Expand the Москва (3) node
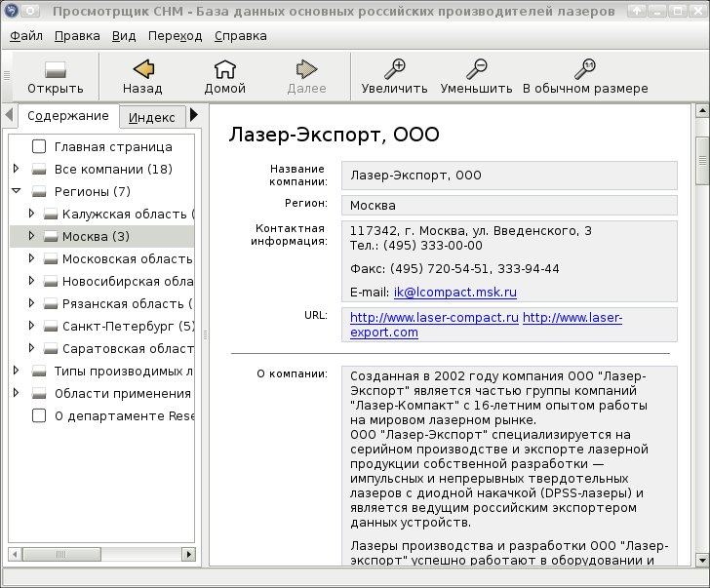This screenshot has width=710, height=588. [31, 235]
